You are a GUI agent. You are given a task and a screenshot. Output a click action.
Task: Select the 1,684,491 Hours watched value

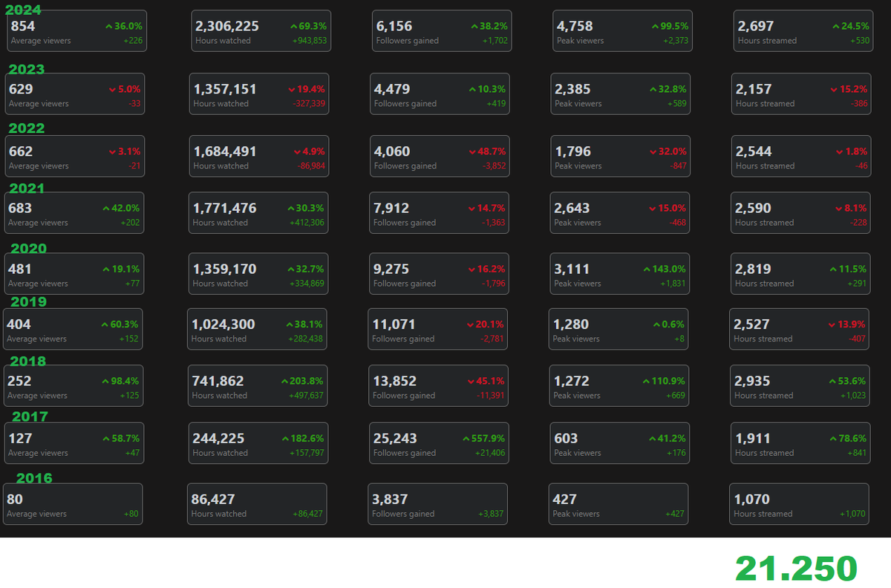(225, 151)
